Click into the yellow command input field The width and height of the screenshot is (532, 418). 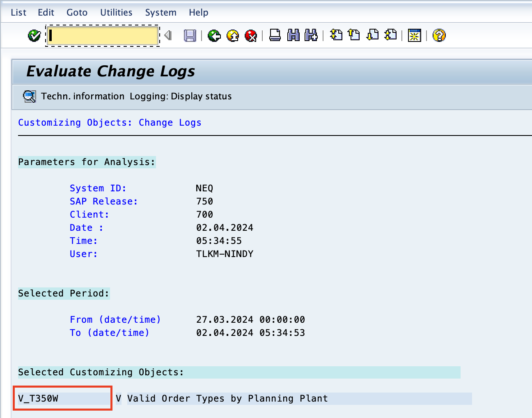pos(103,36)
